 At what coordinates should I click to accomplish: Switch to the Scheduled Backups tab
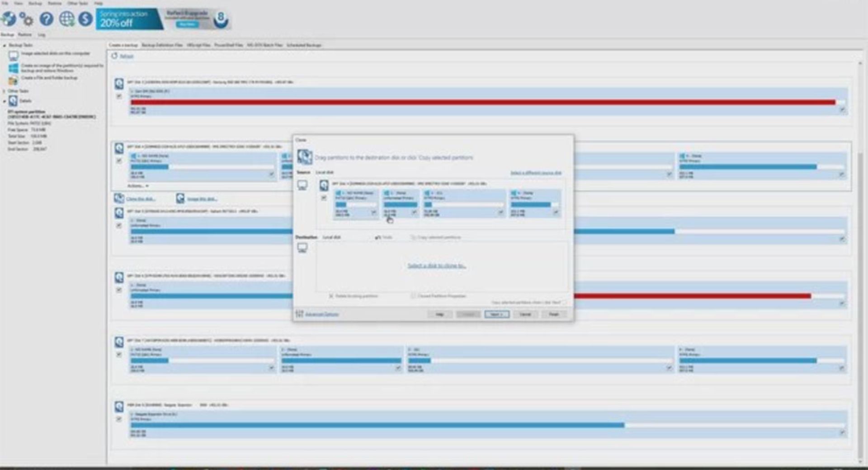[304, 45]
